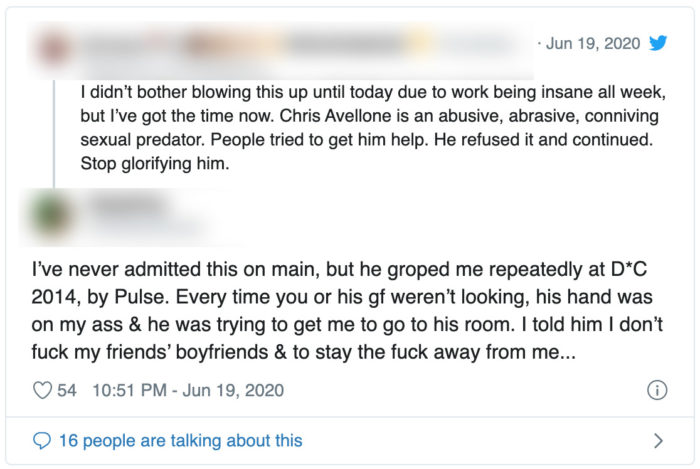This screenshot has width=700, height=469.
Task: Like the tweet with the heart icon
Action: (42, 390)
